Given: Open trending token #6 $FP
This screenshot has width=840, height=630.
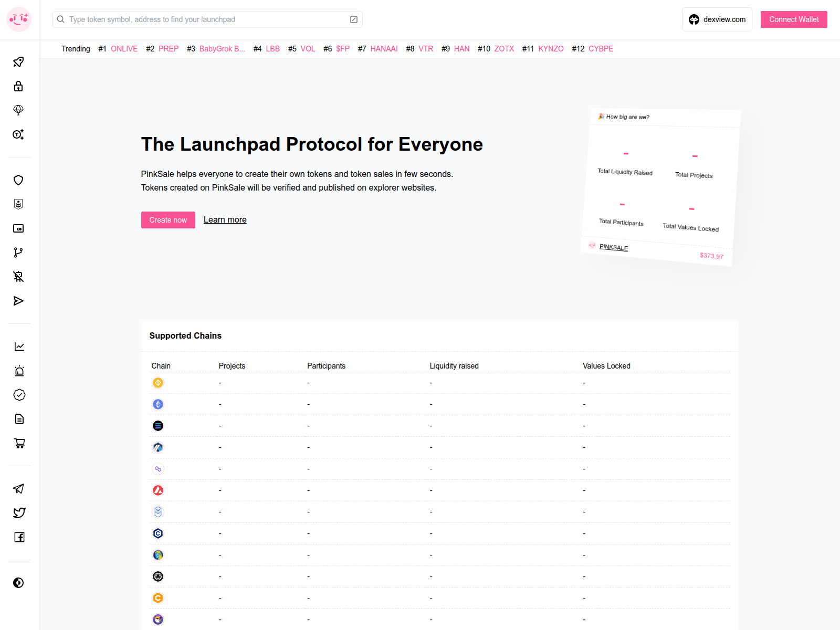Looking at the screenshot, I should pos(343,49).
